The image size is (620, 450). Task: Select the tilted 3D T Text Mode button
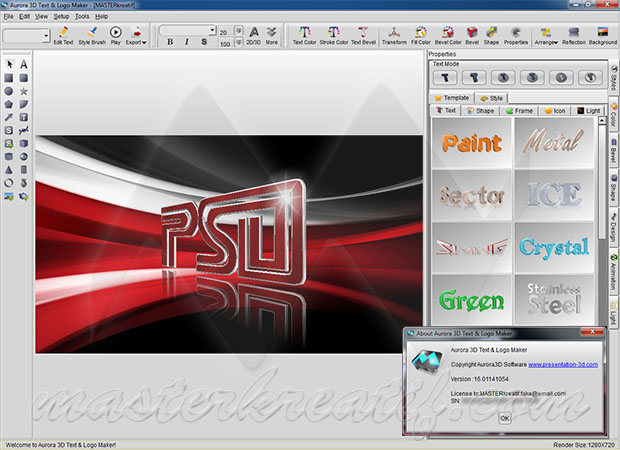coord(474,78)
